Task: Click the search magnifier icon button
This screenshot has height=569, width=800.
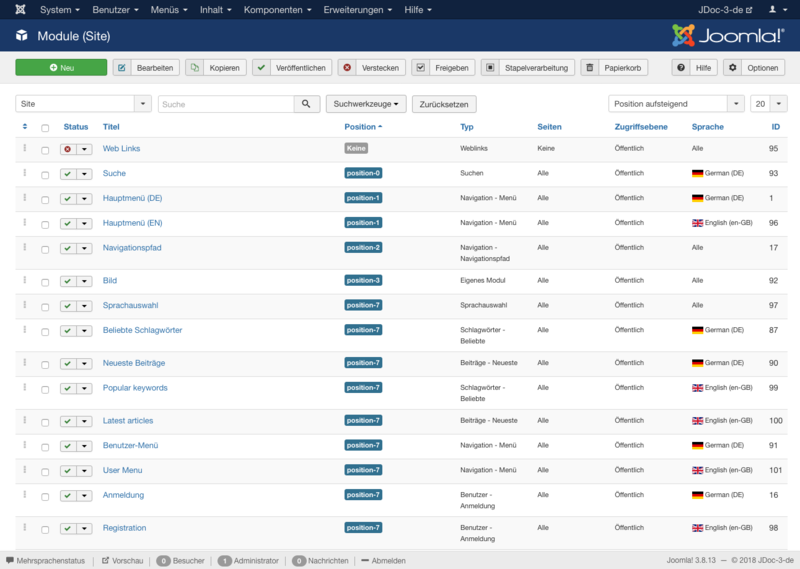Action: (306, 104)
